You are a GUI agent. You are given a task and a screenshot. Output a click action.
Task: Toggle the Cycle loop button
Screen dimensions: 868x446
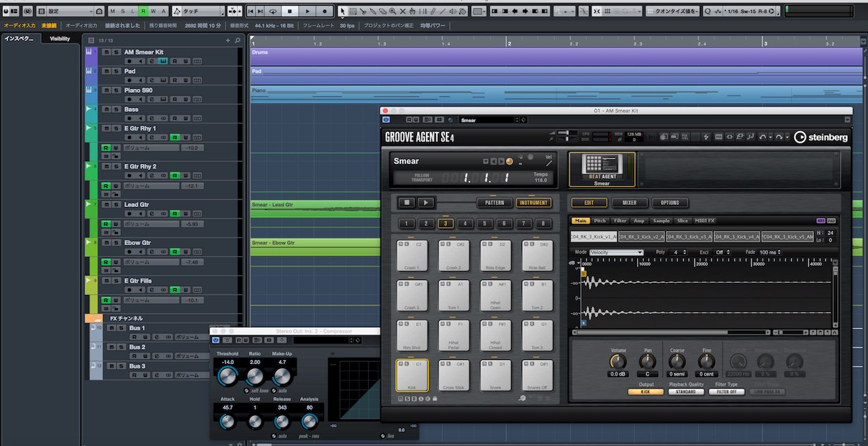click(273, 12)
